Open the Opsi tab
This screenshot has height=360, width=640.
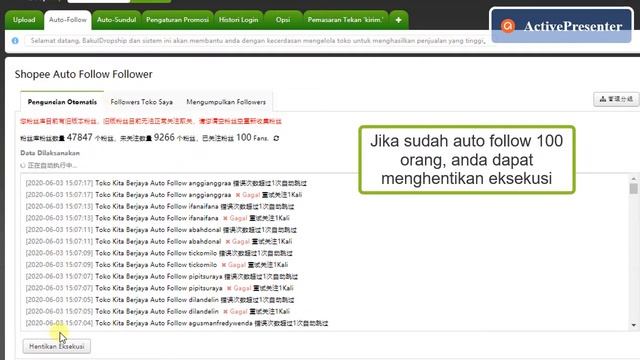tap(283, 20)
